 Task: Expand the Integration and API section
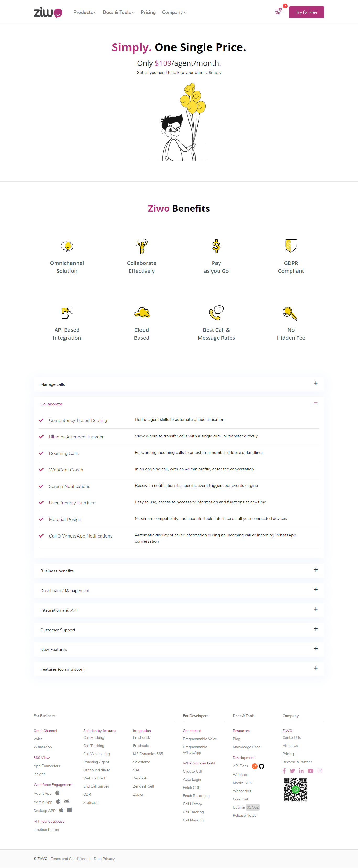(x=179, y=610)
